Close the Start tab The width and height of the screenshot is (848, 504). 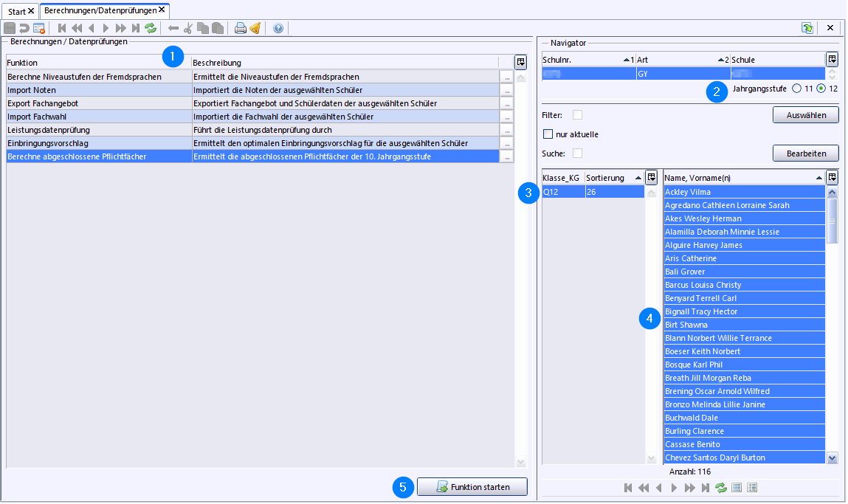31,11
